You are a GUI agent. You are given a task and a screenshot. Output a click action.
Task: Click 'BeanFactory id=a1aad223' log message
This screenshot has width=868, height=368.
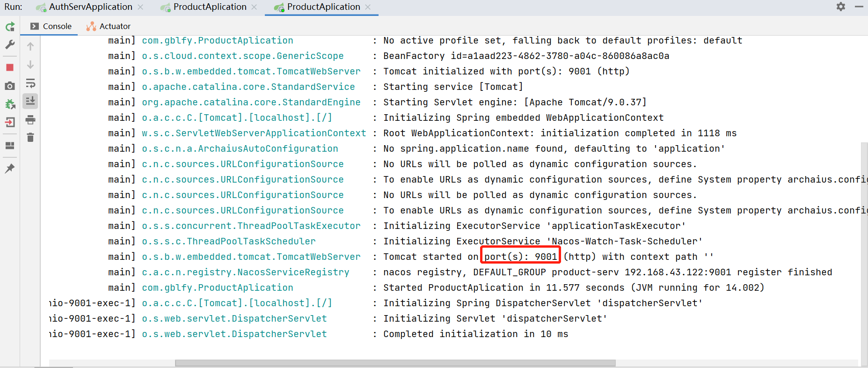click(526, 56)
